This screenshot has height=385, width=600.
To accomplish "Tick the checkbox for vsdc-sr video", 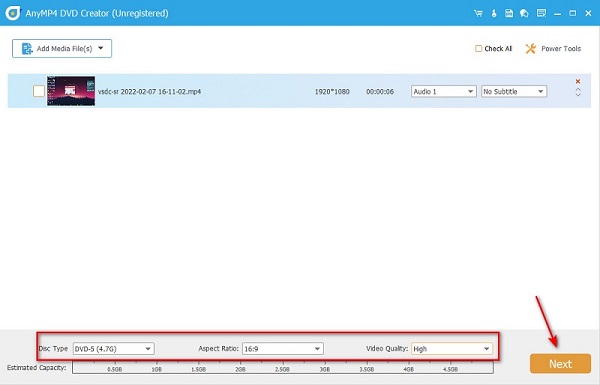I will coord(39,91).
